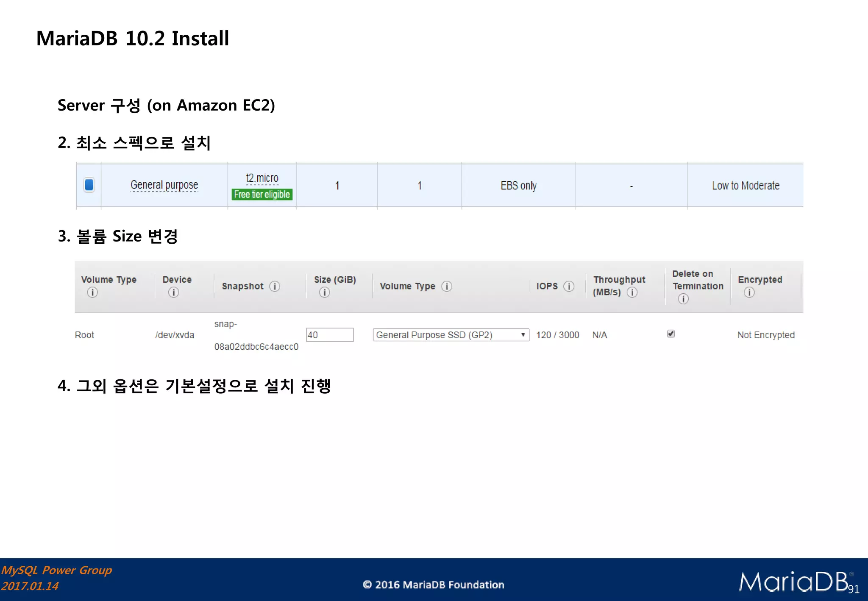Click the IOPS header info icon

click(x=569, y=286)
